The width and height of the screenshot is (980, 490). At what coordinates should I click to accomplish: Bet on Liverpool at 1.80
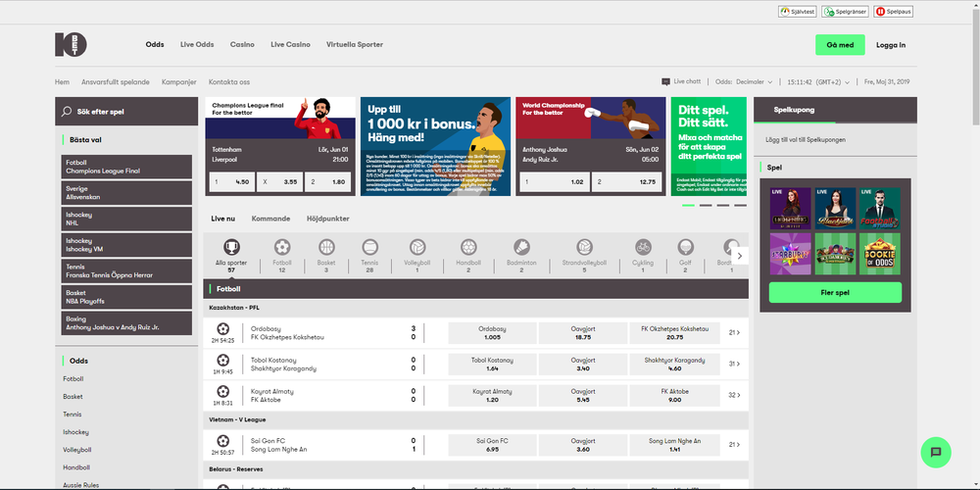pyautogui.click(x=328, y=182)
